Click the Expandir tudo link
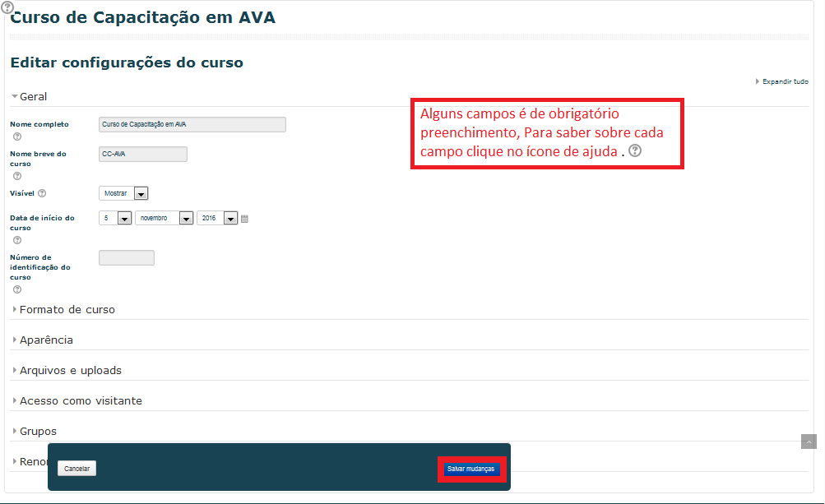The image size is (825, 504). point(784,81)
